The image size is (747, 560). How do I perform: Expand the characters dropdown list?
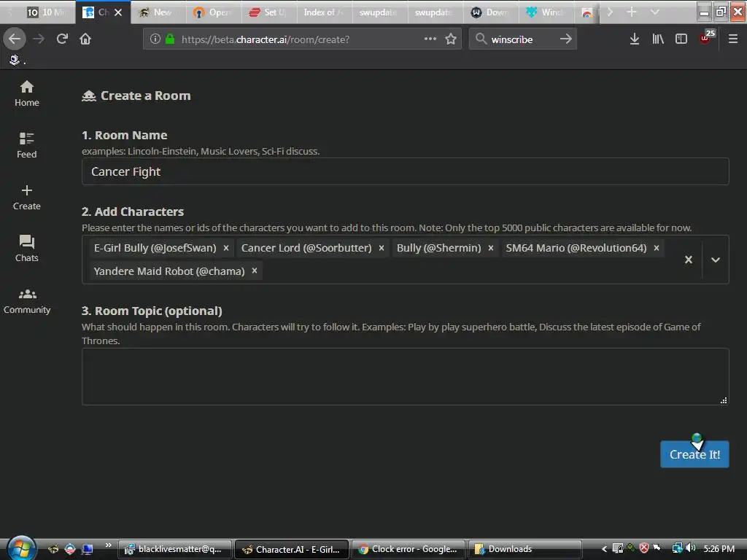tap(716, 260)
